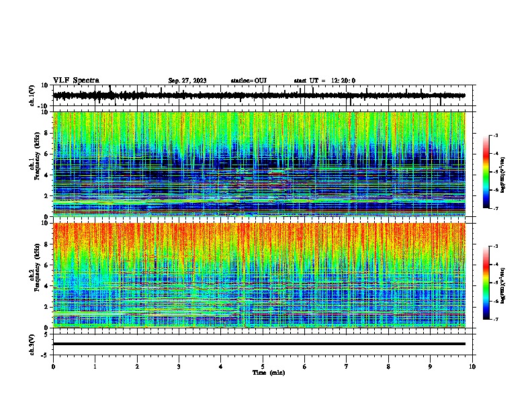Click the "8" tick on the time axis
This screenshot has height=411, width=532.
coord(388,367)
